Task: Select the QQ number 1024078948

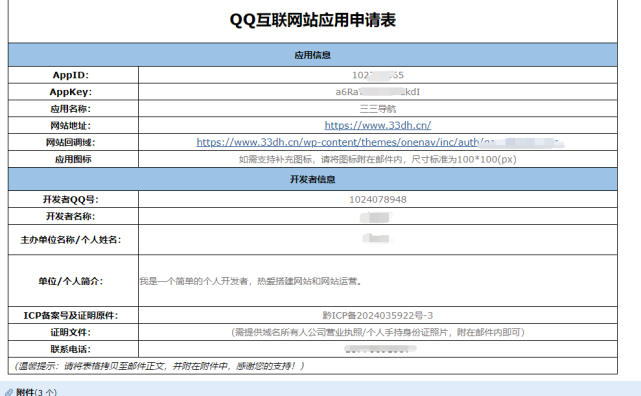Action: coord(378,199)
